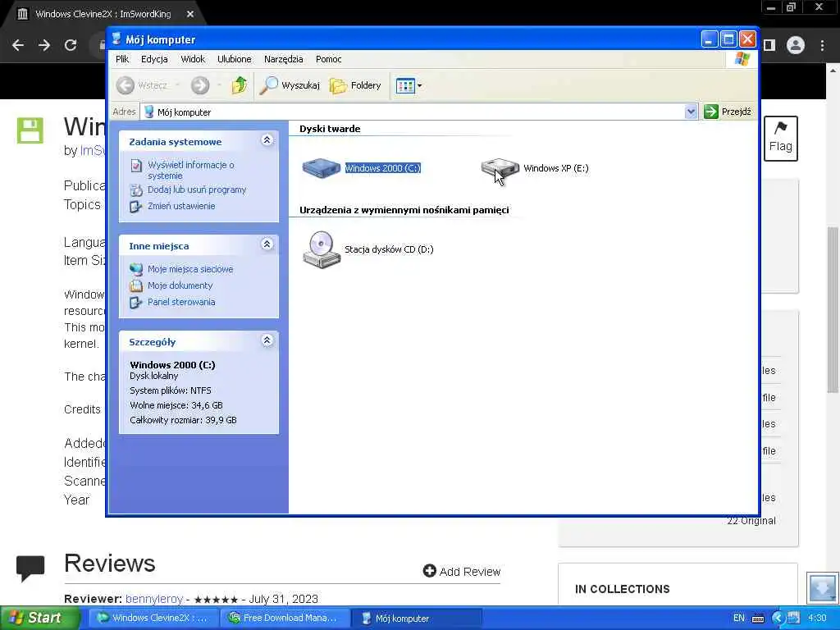Screen dimensions: 840x630
Task: Click the green floppy disk software icon
Action: coord(30,130)
